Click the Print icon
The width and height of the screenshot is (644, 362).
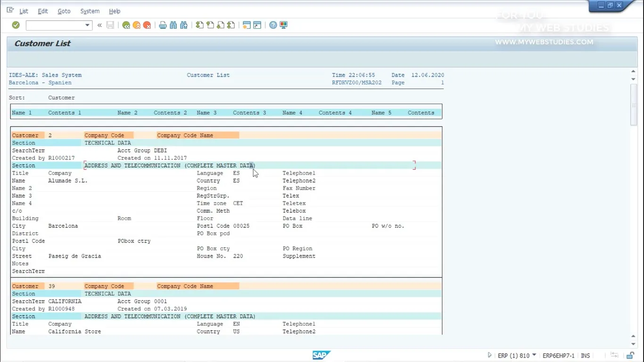[x=163, y=25]
